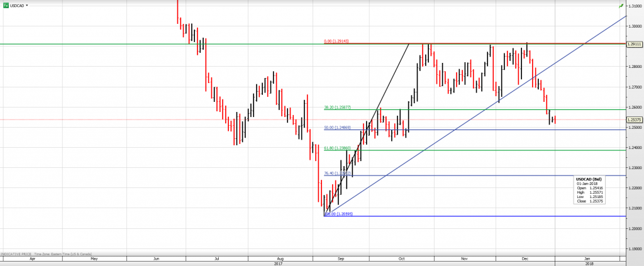The image size is (644, 266).
Task: Select the 50.00 Fibonacci level label
Action: click(x=337, y=128)
